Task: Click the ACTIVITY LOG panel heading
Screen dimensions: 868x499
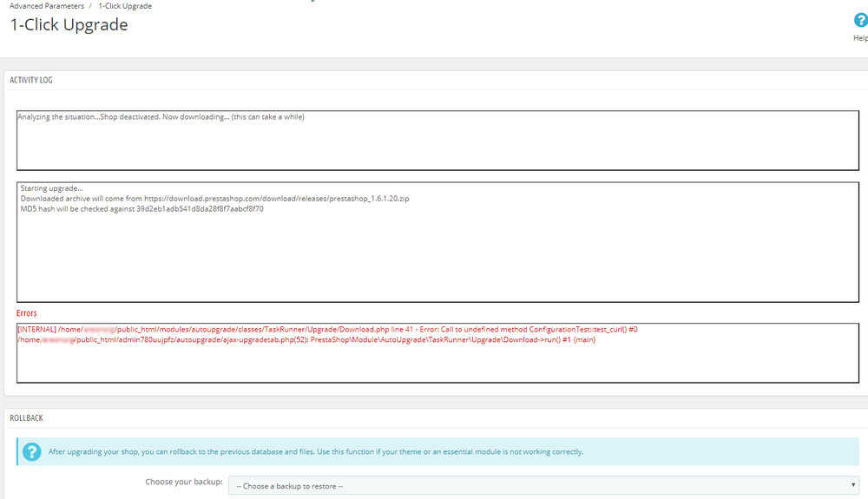Action: (x=31, y=80)
